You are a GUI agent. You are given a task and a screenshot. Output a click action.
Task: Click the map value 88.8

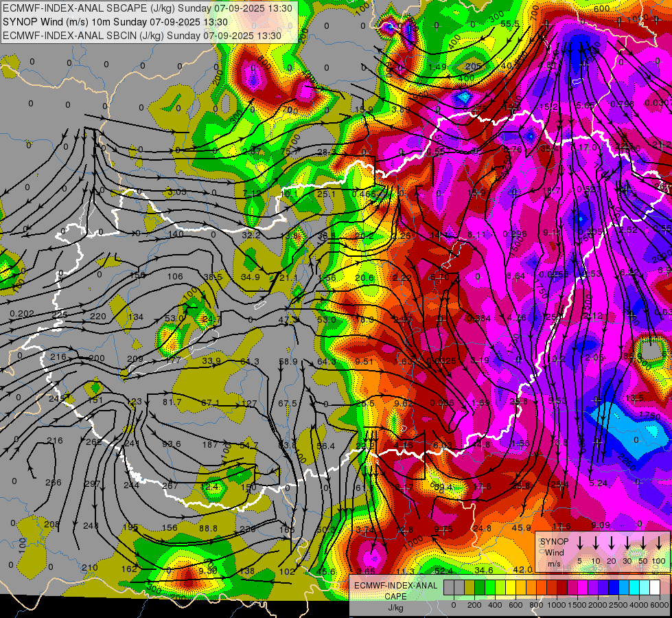pos(208,528)
